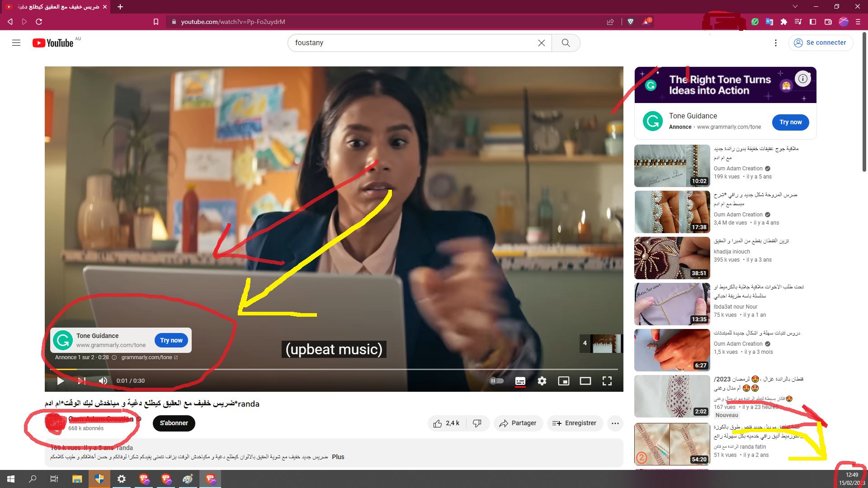868x488 pixels.
Task: Open the player settings gear
Action: 542,381
